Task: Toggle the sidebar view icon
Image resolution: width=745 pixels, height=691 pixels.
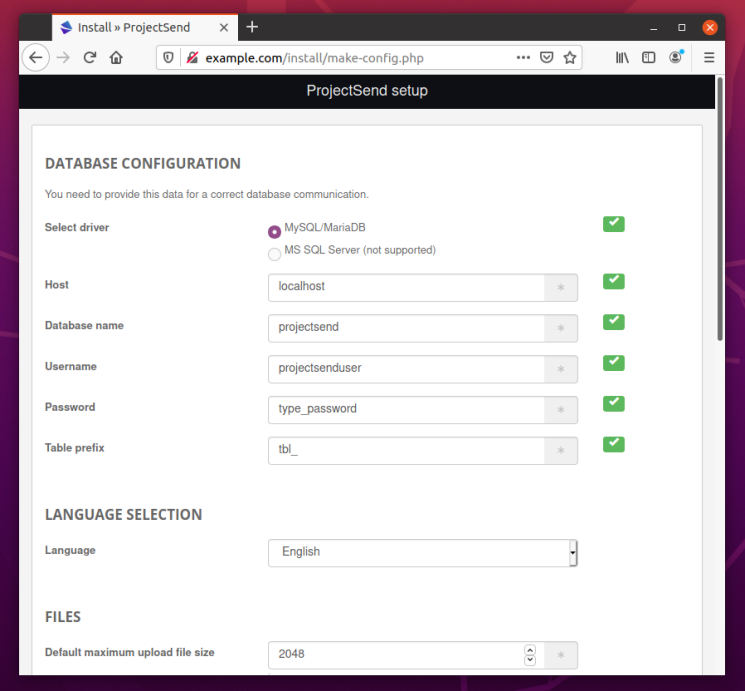Action: pyautogui.click(x=649, y=58)
